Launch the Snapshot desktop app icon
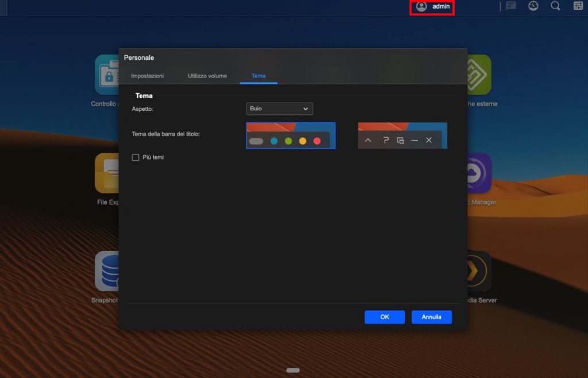This screenshot has width=588, height=378. pyautogui.click(x=107, y=271)
